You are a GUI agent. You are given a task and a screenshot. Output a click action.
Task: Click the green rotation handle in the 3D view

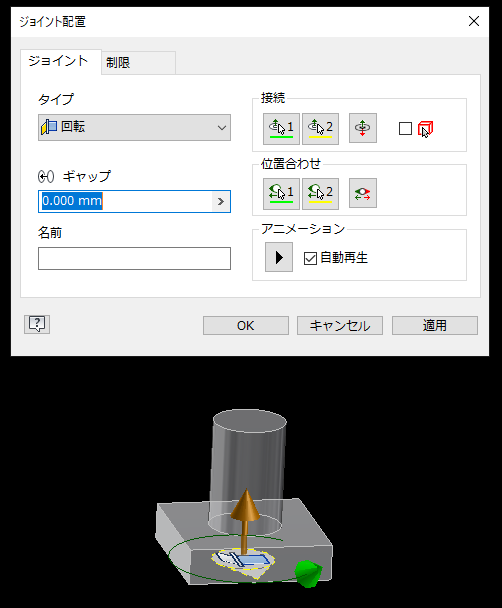coord(308,573)
